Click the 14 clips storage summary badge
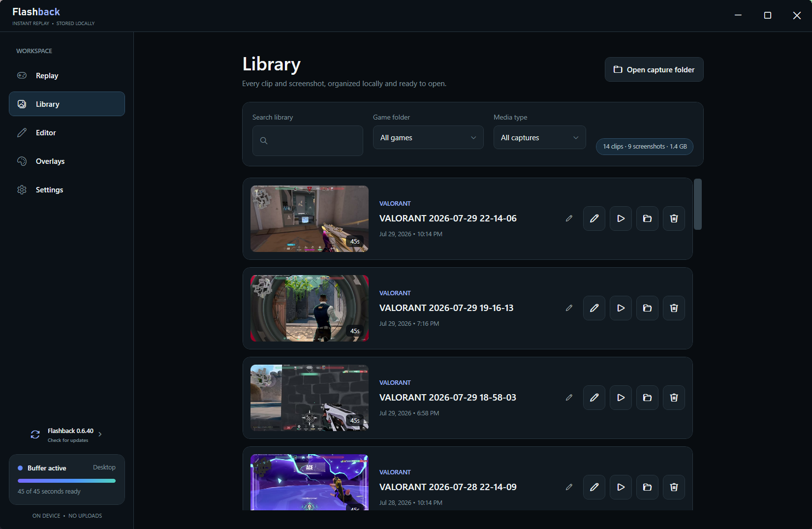 pos(645,147)
